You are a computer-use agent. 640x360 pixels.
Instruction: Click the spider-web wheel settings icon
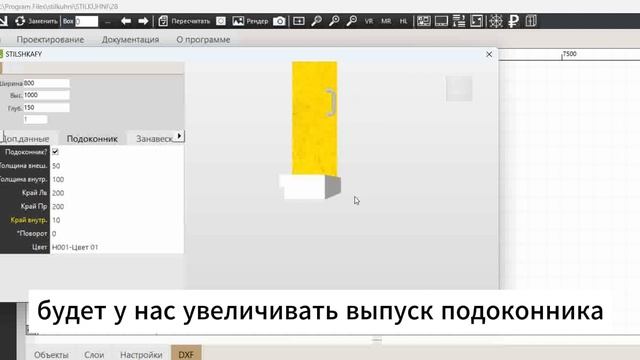(x=496, y=21)
